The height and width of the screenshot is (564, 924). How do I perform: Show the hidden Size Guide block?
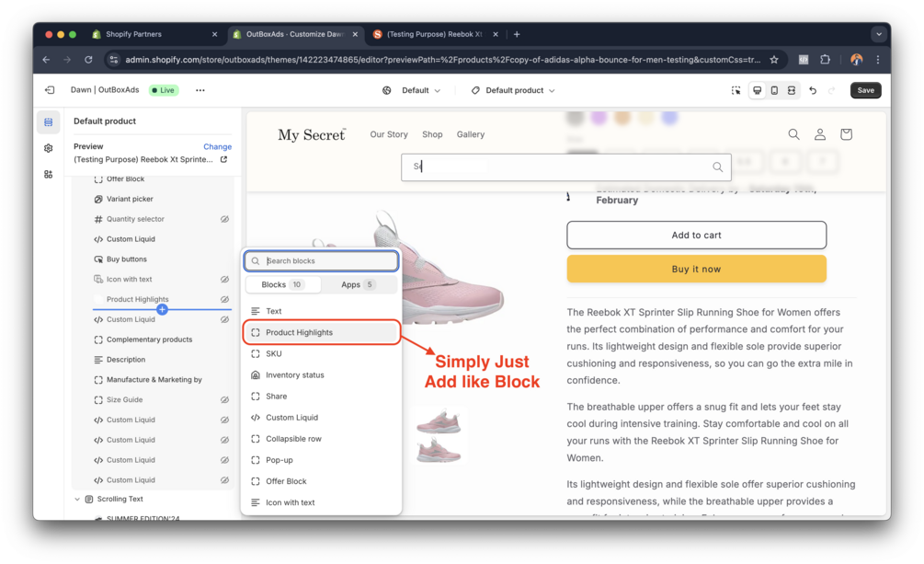[x=224, y=399]
